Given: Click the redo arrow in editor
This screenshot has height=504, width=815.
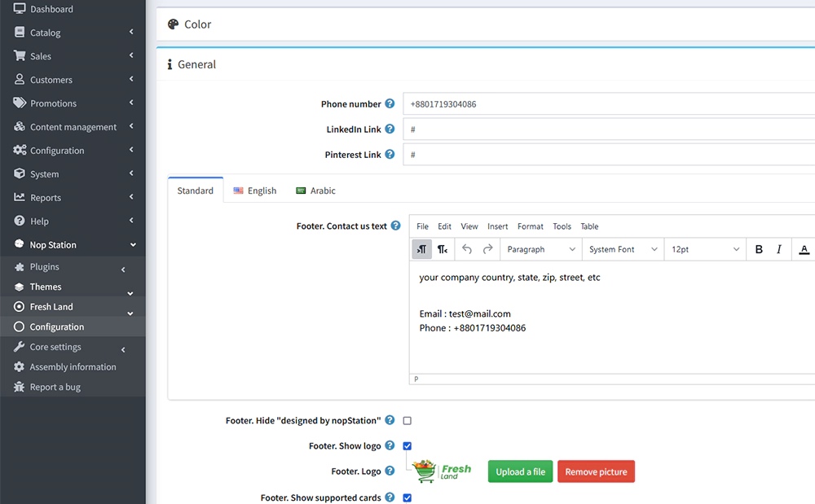Looking at the screenshot, I should pyautogui.click(x=488, y=249).
